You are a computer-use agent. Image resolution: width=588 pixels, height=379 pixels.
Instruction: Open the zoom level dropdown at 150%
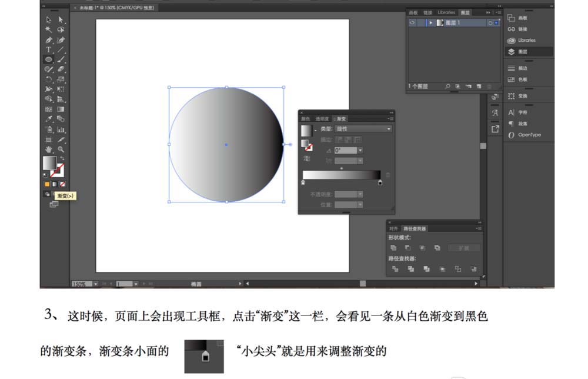tap(96, 284)
